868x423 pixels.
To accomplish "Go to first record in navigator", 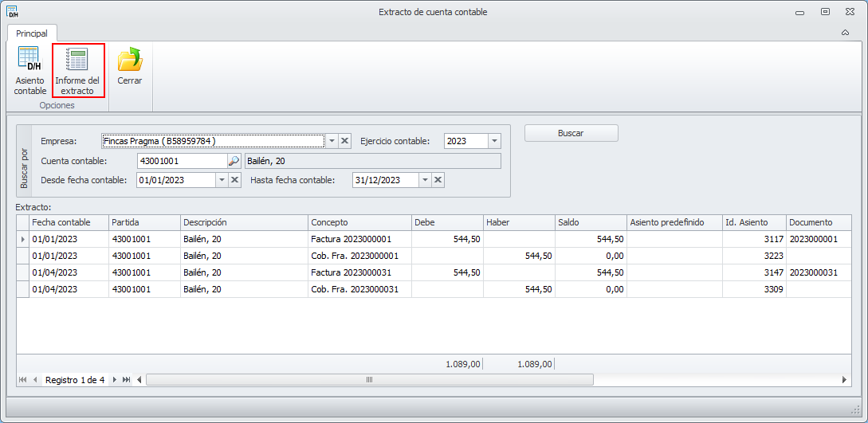I will click(22, 380).
